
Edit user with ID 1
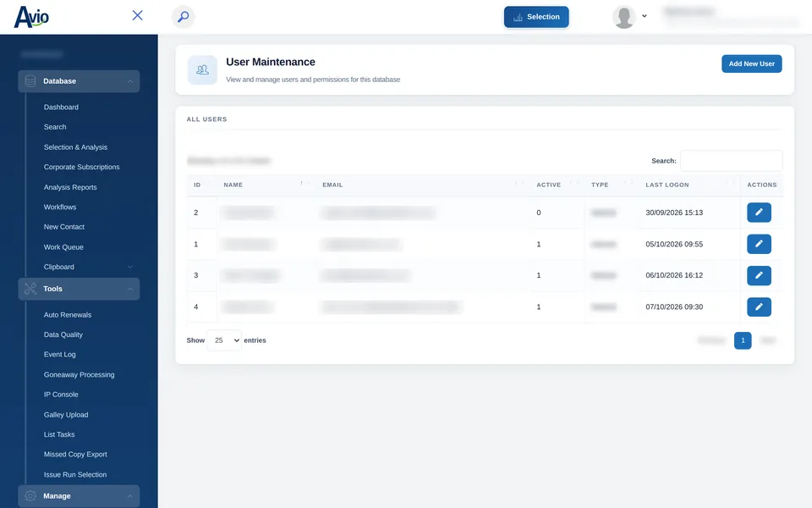click(759, 244)
